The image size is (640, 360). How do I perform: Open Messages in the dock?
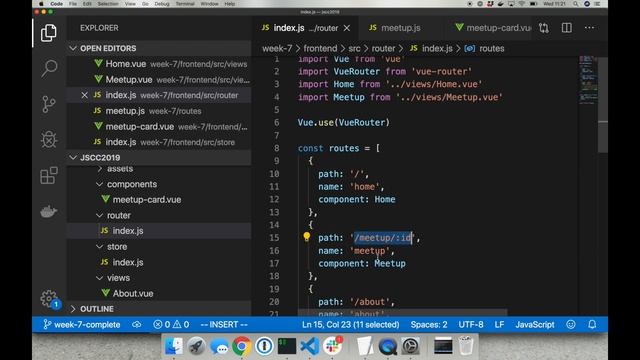click(219, 347)
